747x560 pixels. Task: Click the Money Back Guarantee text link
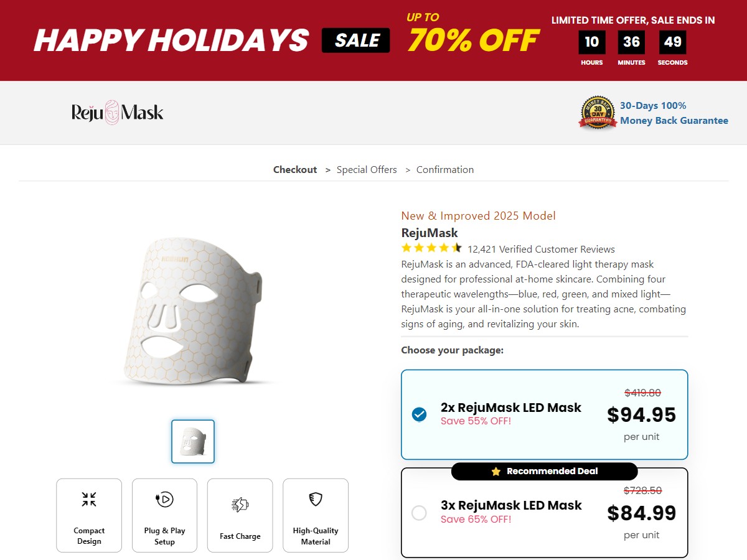coord(674,120)
